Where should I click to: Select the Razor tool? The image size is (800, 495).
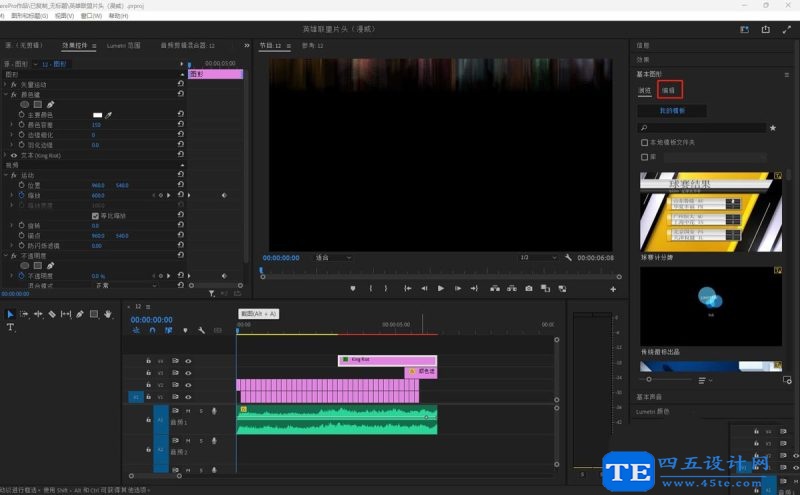point(52,314)
